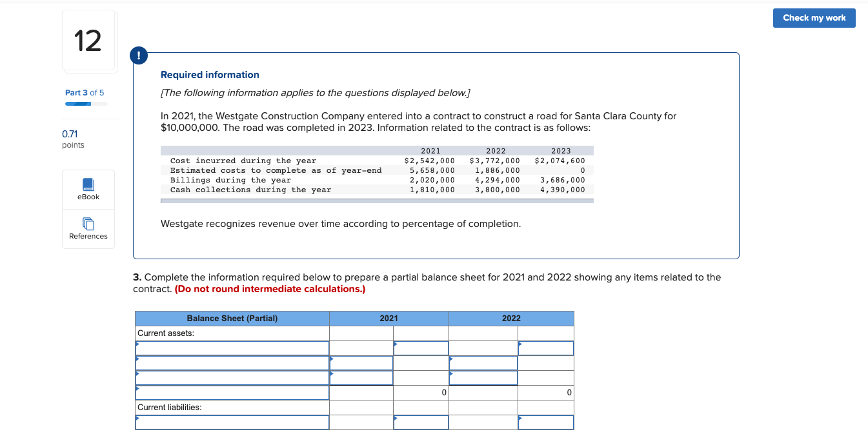Click the 2022 header of Balance Sheet table
868x434 pixels.
click(511, 319)
